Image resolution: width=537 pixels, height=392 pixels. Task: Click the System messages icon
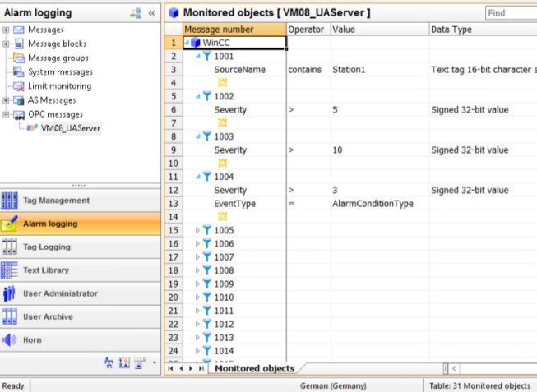point(18,71)
